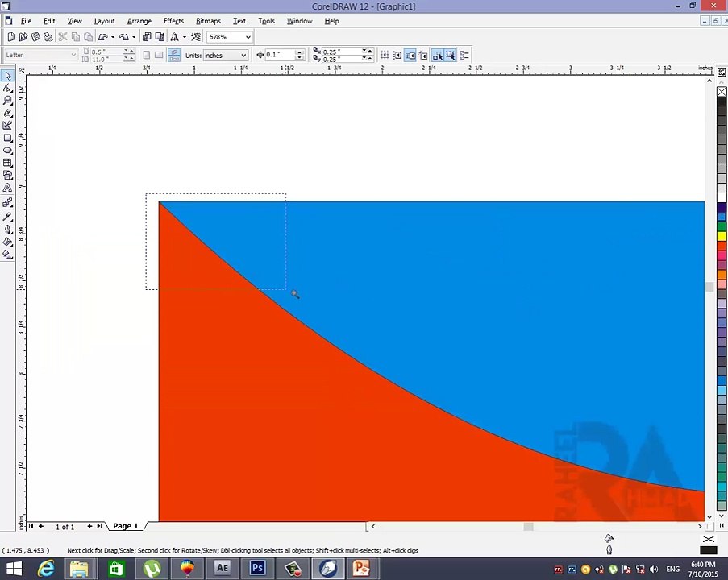
Task: Redo the last undone action
Action: tap(124, 37)
